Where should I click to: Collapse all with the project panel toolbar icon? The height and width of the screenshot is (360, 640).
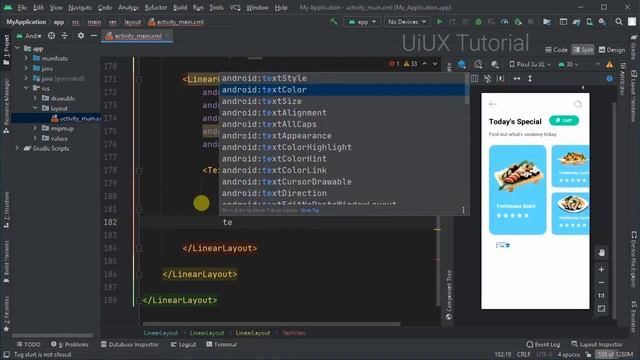64,36
